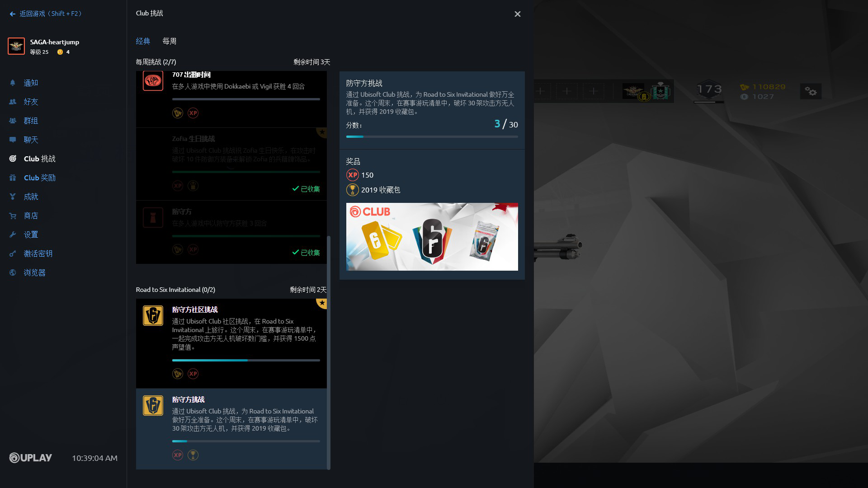The height and width of the screenshot is (488, 868).
Task: Click the 2019 收藏包 reward label
Action: pos(381,190)
